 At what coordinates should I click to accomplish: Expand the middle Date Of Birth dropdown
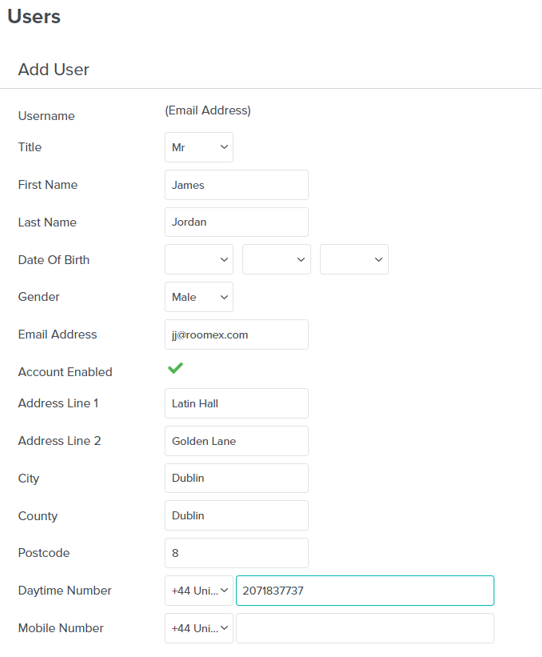[x=276, y=259]
